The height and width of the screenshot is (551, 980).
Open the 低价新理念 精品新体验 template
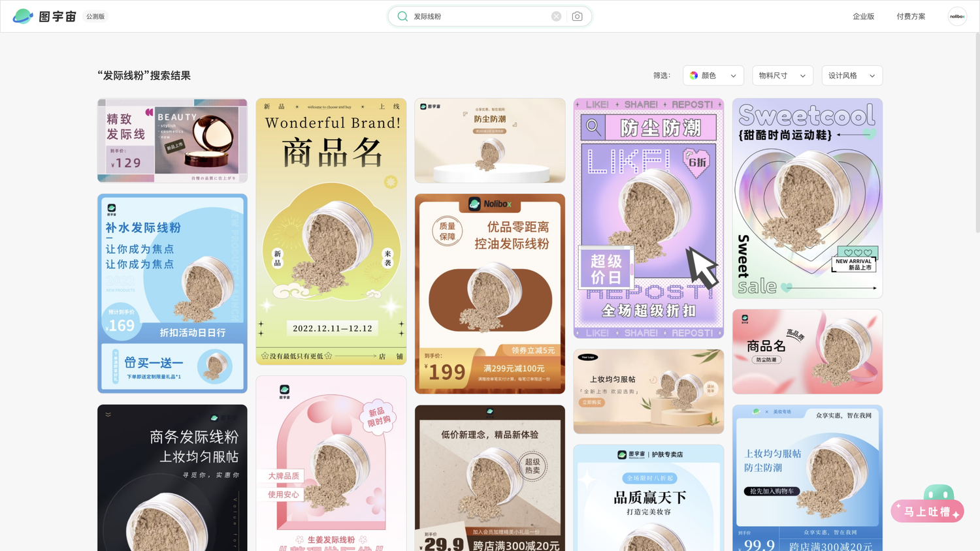click(x=490, y=478)
